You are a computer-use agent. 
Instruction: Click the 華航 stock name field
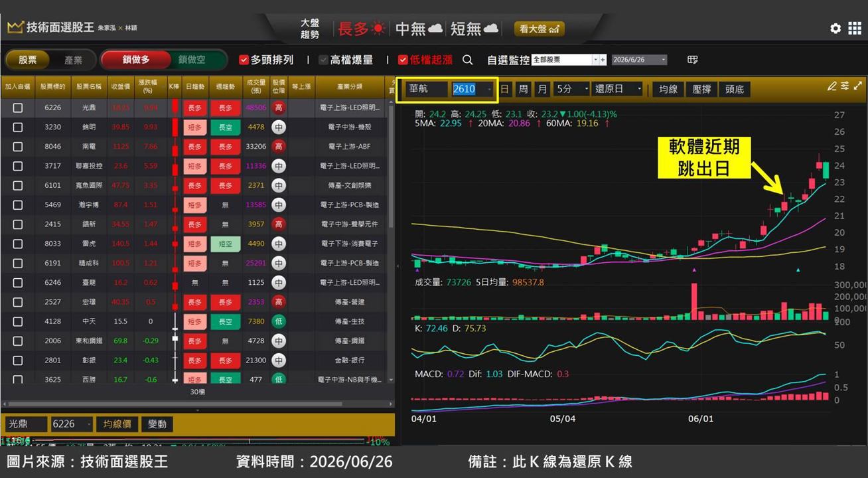pos(427,89)
